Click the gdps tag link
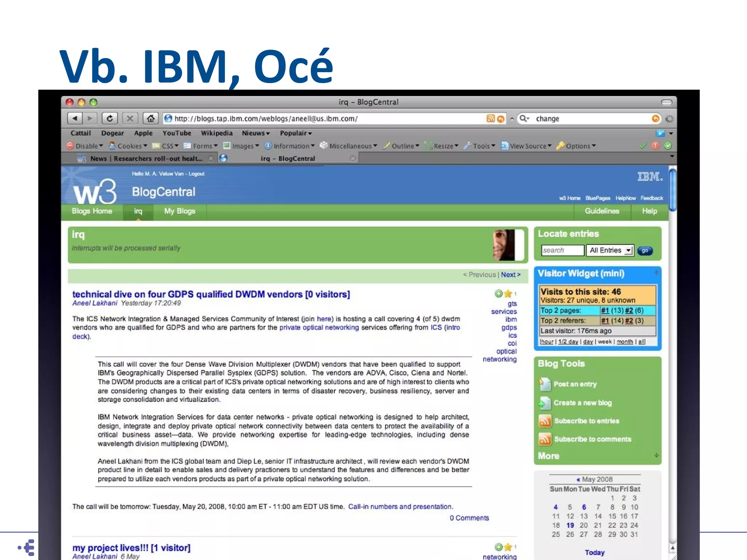The width and height of the screenshot is (747, 560). tap(509, 327)
